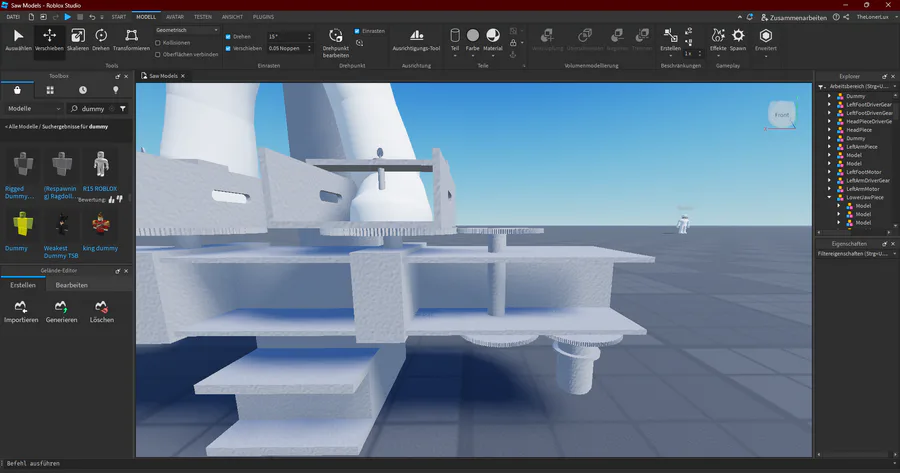
Task: Toggle the Oberflächen verbinden checkbox
Action: pyautogui.click(x=158, y=54)
